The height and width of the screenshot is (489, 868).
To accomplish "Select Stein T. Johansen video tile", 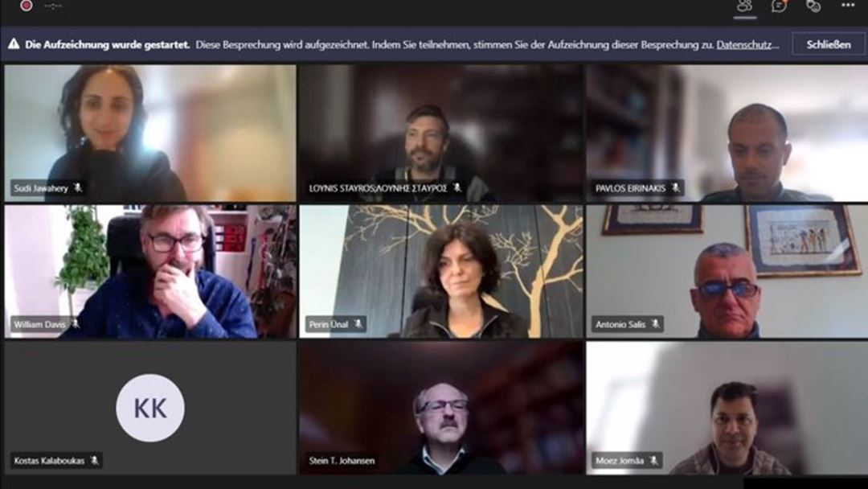I will point(440,408).
